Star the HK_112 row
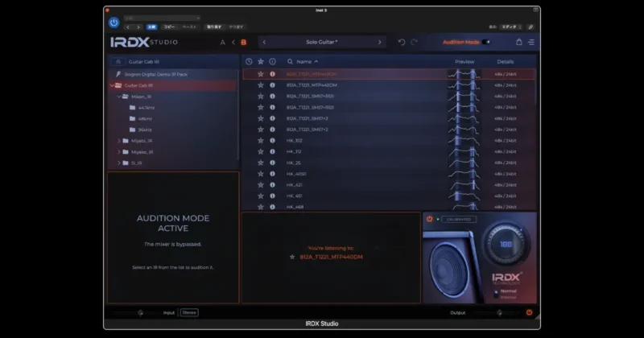Viewport: 644px width, 338px height. (260, 151)
